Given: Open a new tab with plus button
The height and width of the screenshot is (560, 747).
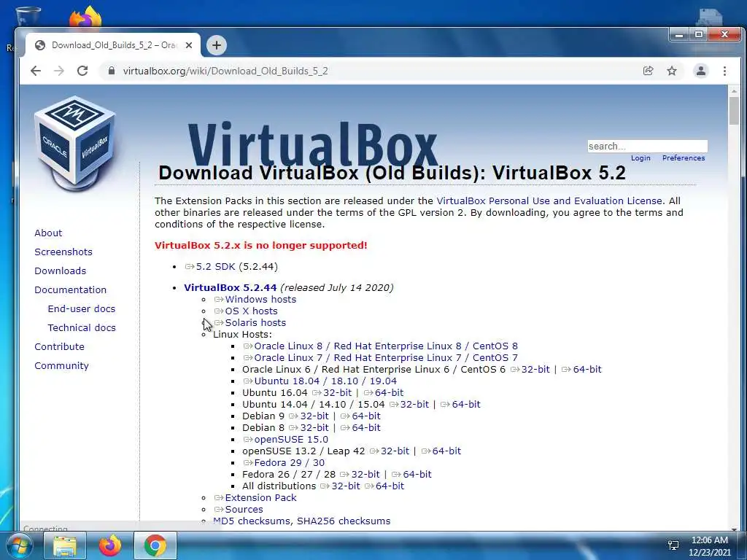Looking at the screenshot, I should [x=216, y=45].
